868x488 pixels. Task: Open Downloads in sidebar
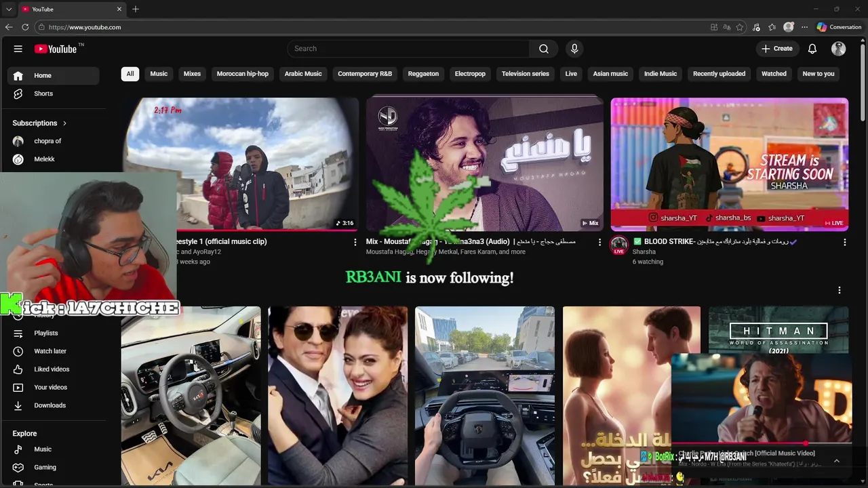pyautogui.click(x=53, y=405)
